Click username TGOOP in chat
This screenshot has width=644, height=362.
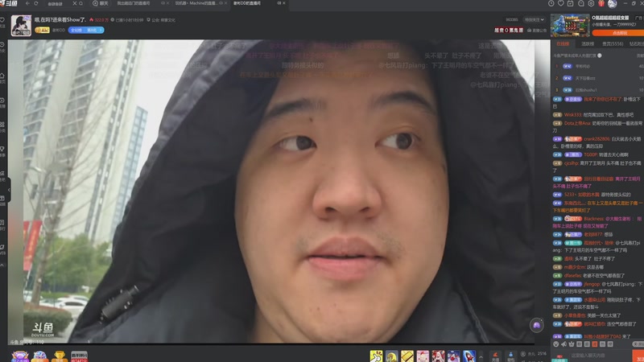[x=590, y=154]
